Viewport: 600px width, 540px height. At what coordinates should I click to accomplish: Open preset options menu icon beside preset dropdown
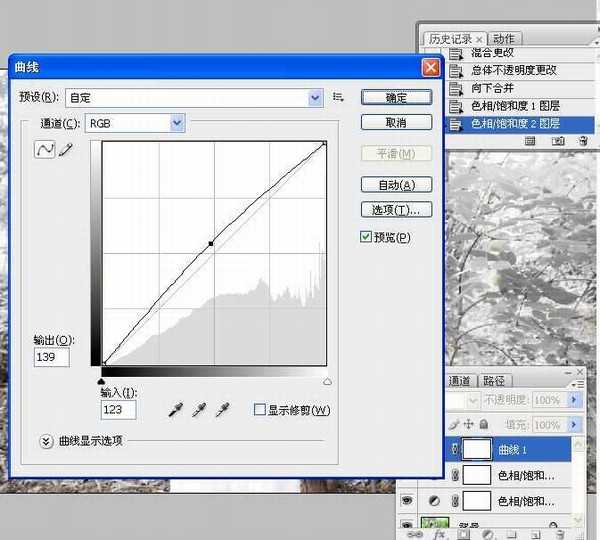coord(339,97)
